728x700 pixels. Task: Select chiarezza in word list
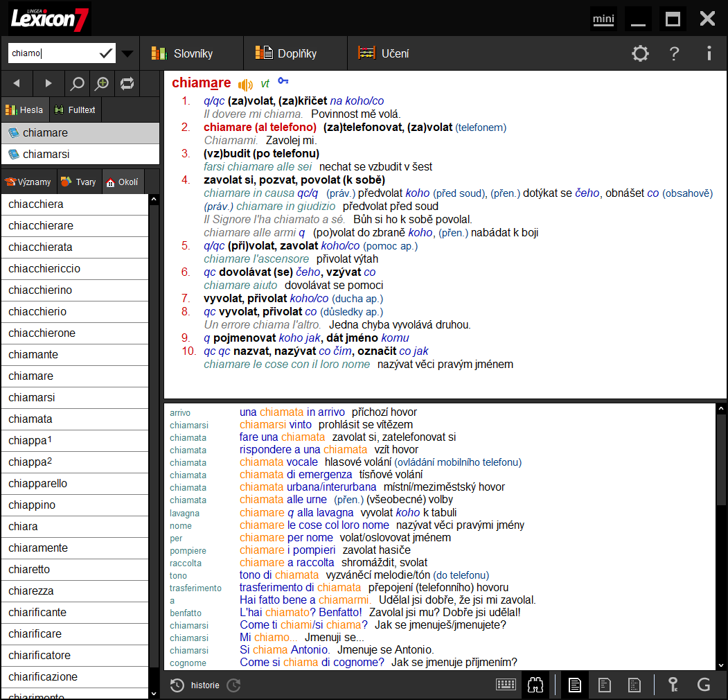pos(75,591)
